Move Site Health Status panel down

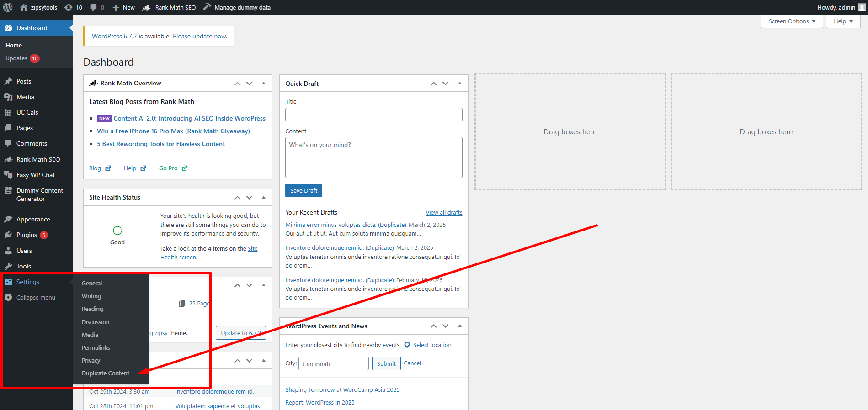tap(249, 197)
